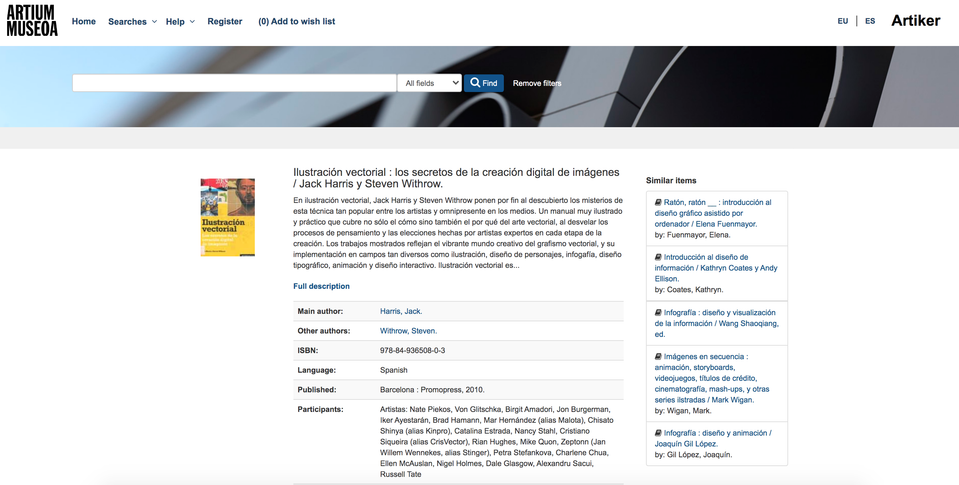Click the Main author label
Image resolution: width=959 pixels, height=485 pixels.
(x=320, y=311)
